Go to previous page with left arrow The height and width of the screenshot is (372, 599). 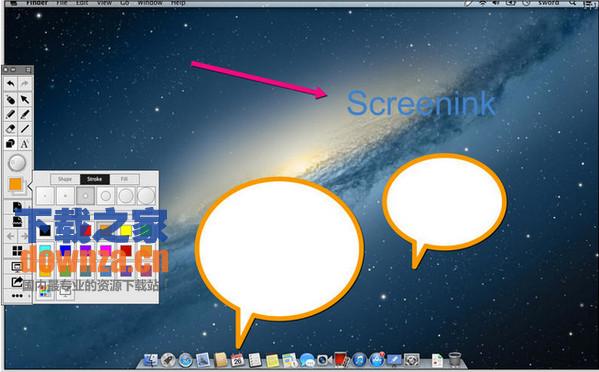(11, 236)
